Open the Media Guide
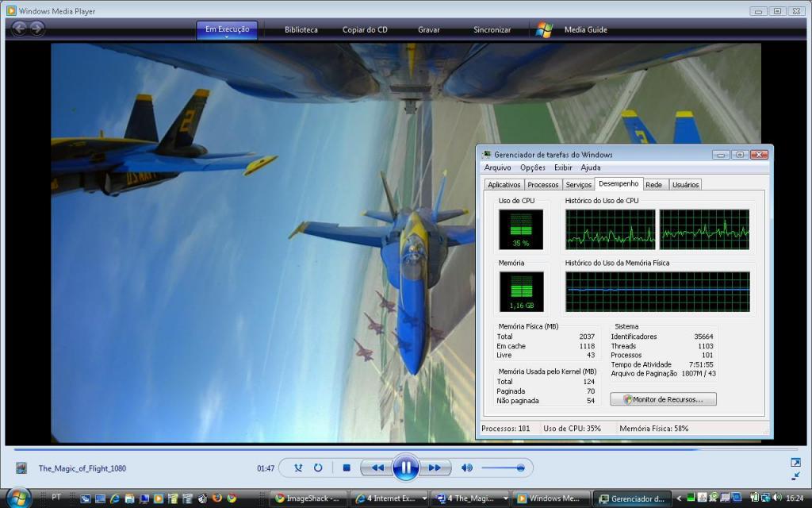 click(x=585, y=30)
